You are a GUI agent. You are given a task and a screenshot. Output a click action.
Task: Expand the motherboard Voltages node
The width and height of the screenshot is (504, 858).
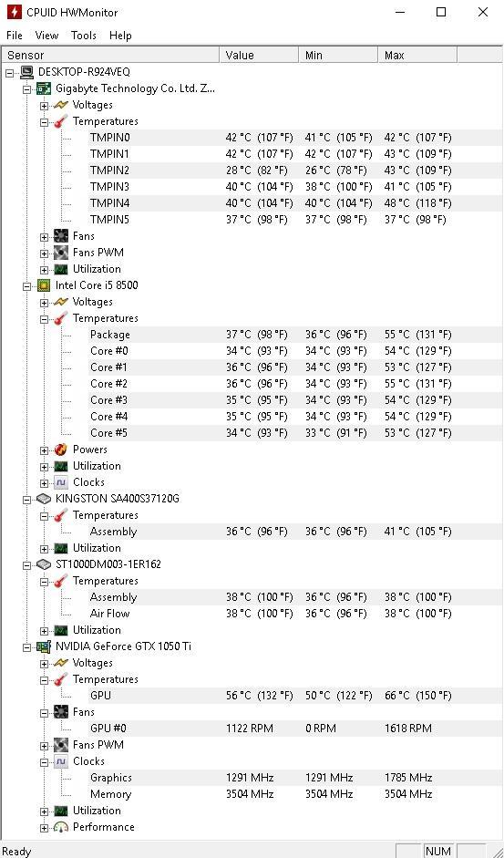pos(45,105)
